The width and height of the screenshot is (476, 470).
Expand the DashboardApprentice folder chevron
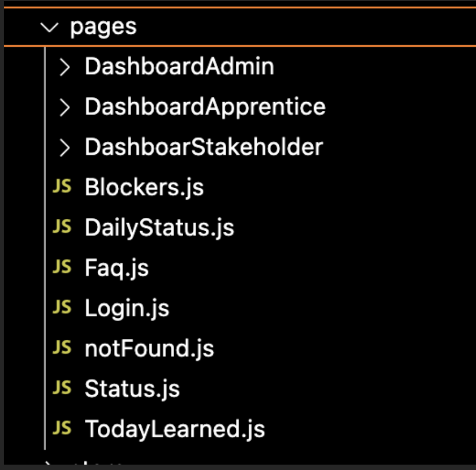pos(64,107)
